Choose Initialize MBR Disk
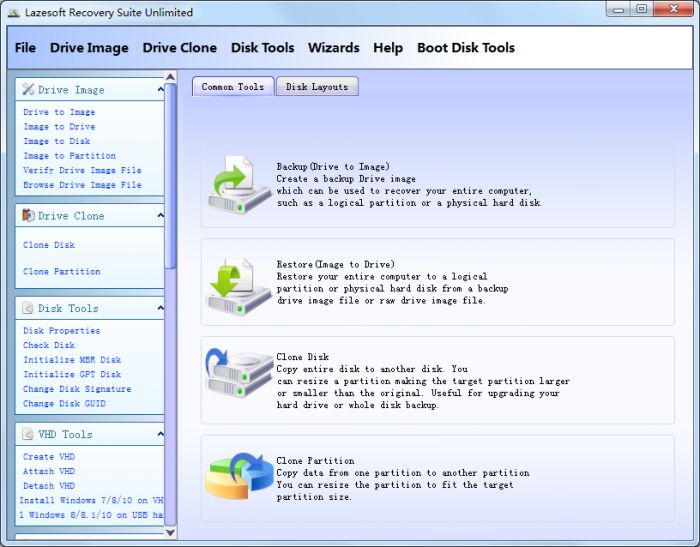The width and height of the screenshot is (700, 547). coord(72,360)
